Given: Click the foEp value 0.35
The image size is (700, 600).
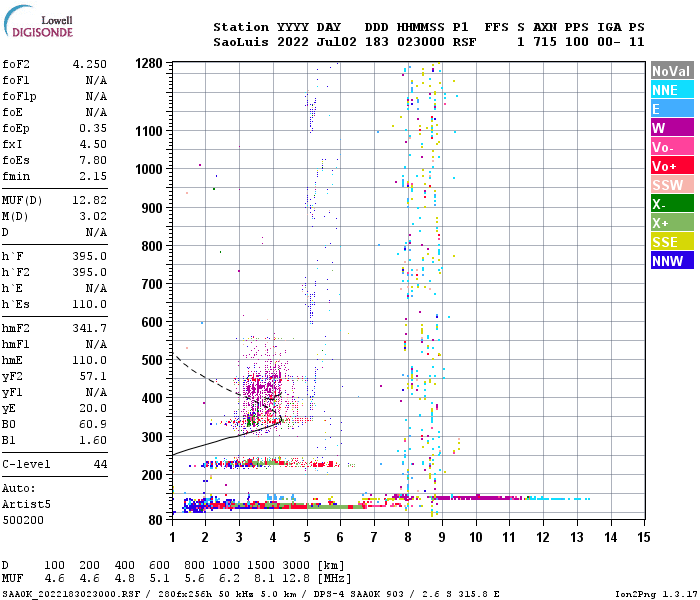Looking at the screenshot, I should (x=93, y=129).
